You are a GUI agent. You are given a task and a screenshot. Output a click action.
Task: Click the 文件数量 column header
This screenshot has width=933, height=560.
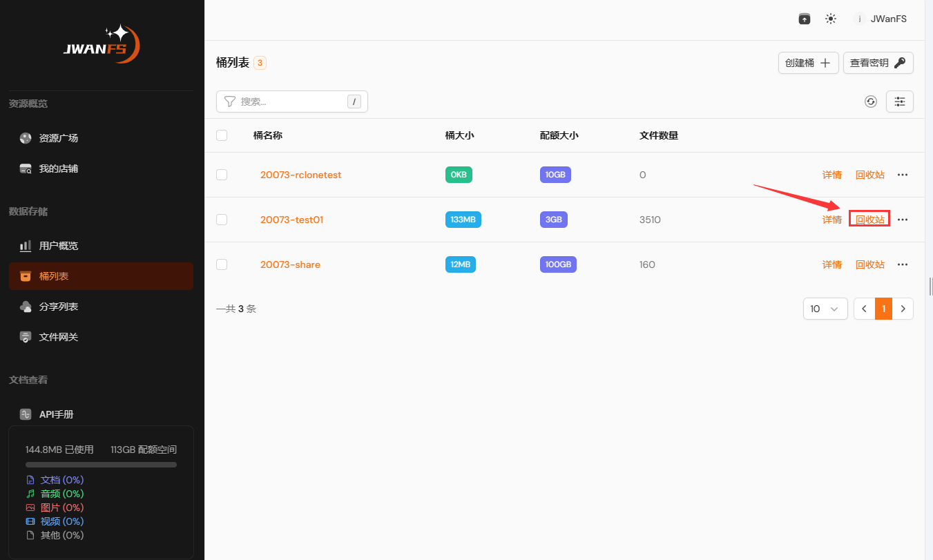(659, 135)
